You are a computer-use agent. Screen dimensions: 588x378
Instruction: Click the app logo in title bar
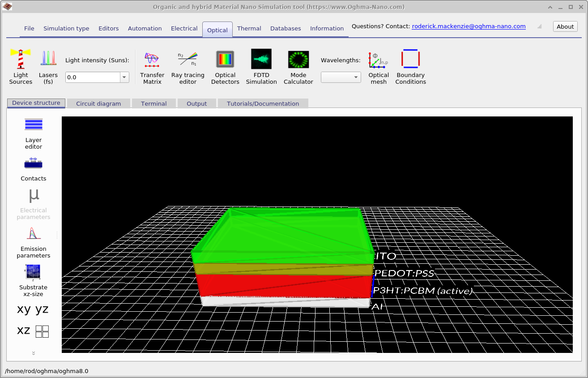point(8,7)
